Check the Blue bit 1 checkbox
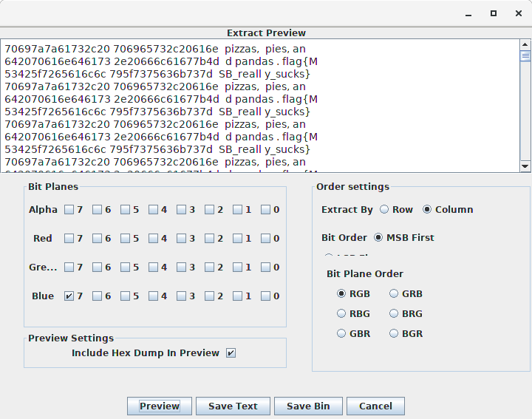The height and width of the screenshot is (419, 532). [237, 296]
